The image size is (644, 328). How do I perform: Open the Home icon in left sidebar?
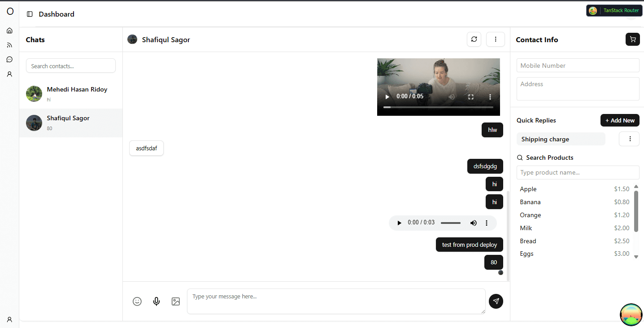(9, 31)
